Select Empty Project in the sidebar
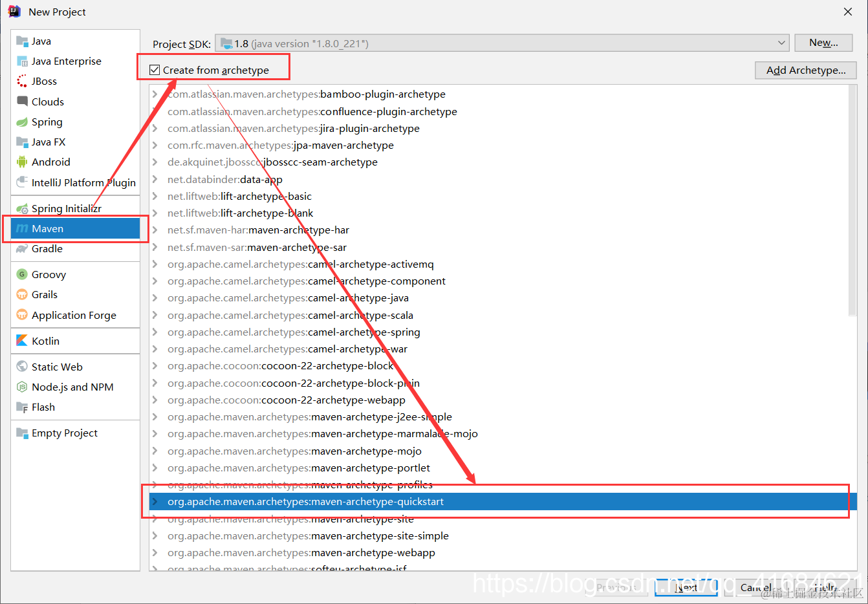Image resolution: width=868 pixels, height=604 pixels. tap(75, 433)
